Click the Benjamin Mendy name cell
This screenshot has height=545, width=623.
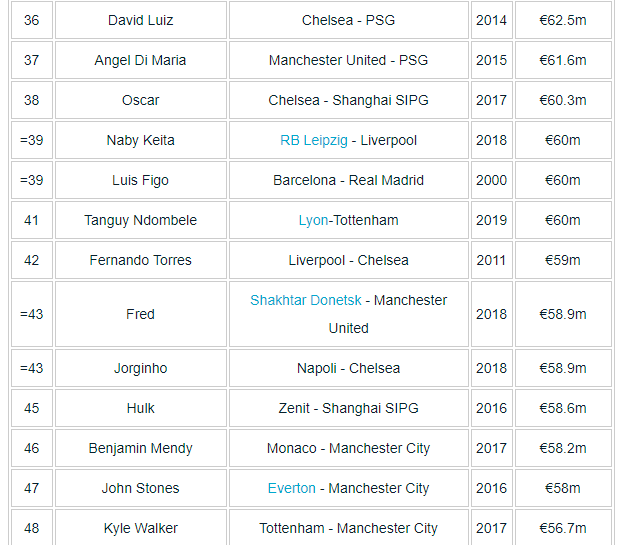(140, 448)
